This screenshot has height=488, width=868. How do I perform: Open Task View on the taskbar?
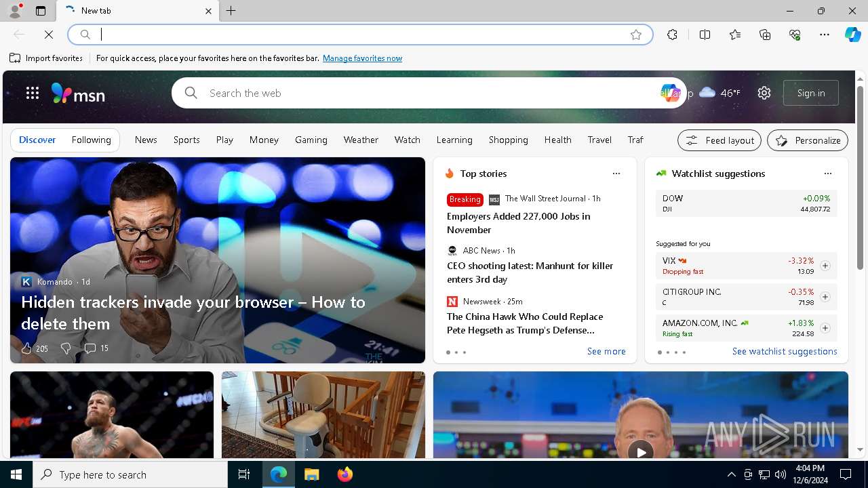coord(244,474)
